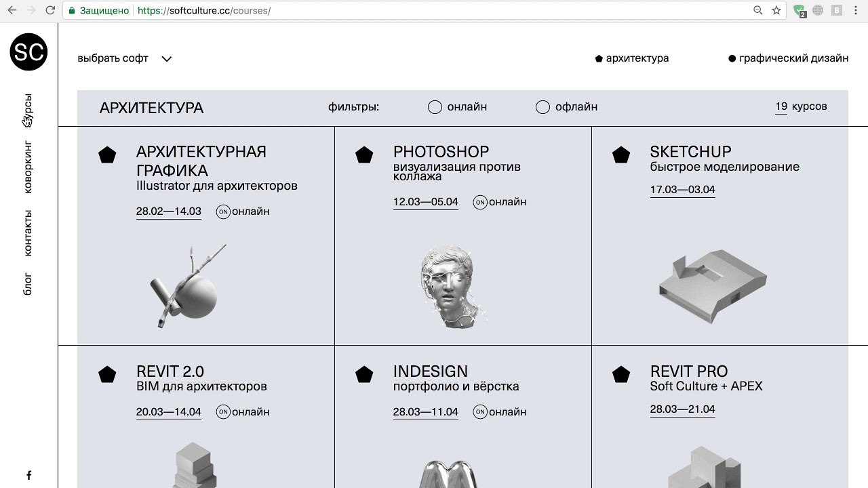Screen dimensions: 868x488
Task: Click pentagon icon of Photoshop card
Action: (x=364, y=155)
